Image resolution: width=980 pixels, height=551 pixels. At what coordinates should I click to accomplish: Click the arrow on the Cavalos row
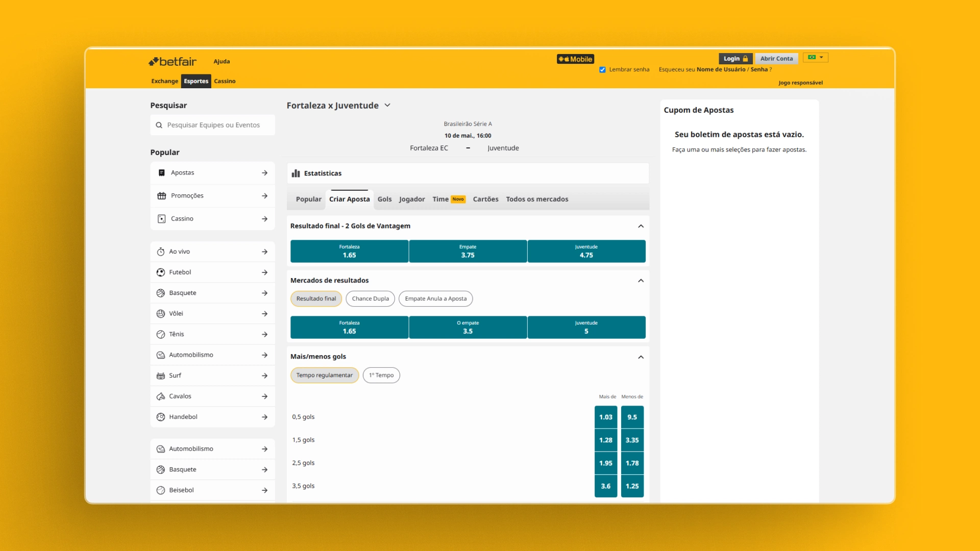point(264,396)
